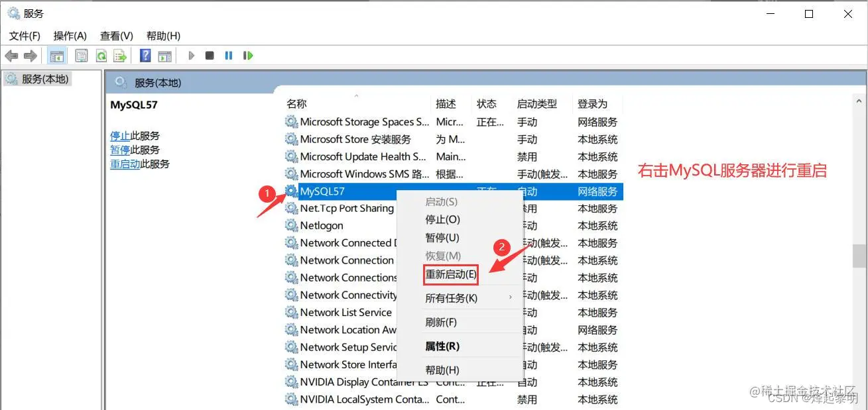Click gear icon of NVIDIA Display Container service
Screen dimensions: 868x410
[x=291, y=382]
